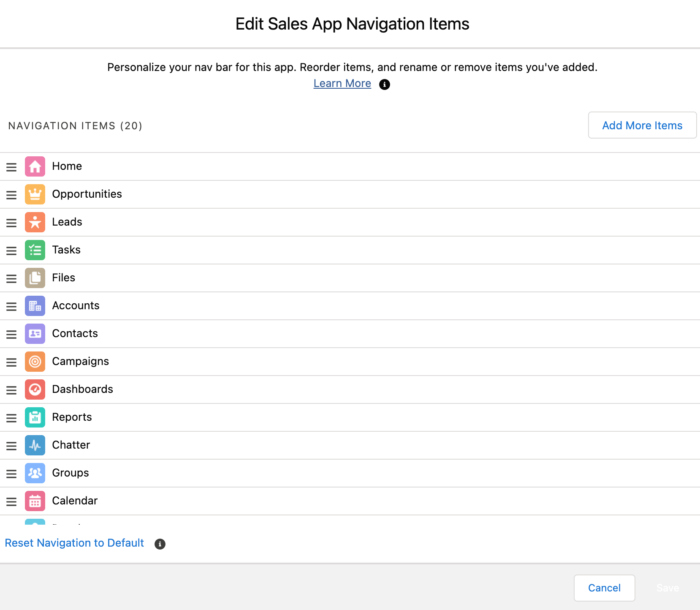This screenshot has width=700, height=610.
Task: Select the Leads item icon
Action: 35,222
